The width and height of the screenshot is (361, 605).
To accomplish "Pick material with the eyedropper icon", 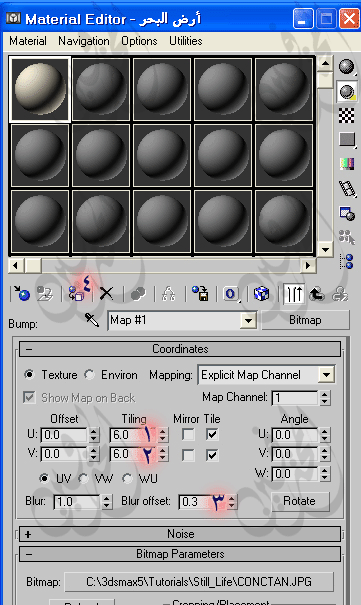I will click(92, 320).
